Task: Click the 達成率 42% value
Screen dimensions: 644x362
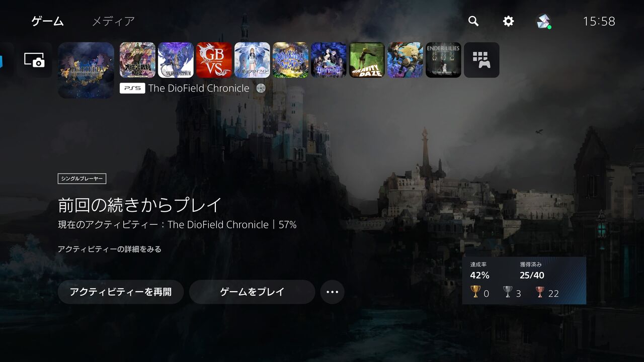Action: click(479, 275)
